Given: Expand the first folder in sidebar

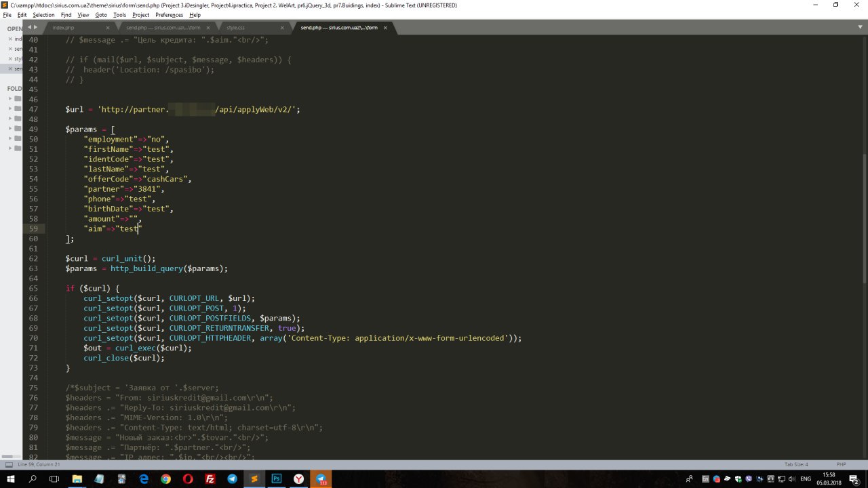Looking at the screenshot, I should [x=10, y=98].
